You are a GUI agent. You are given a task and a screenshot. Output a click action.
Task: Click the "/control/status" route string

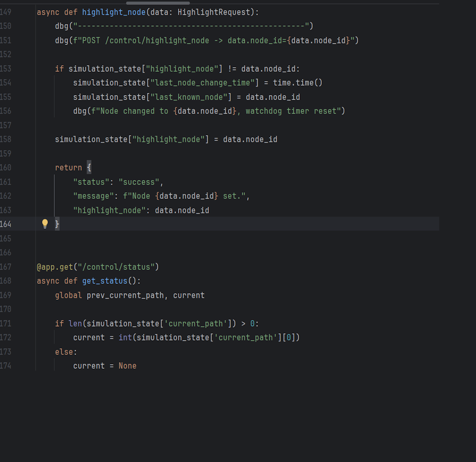click(116, 267)
